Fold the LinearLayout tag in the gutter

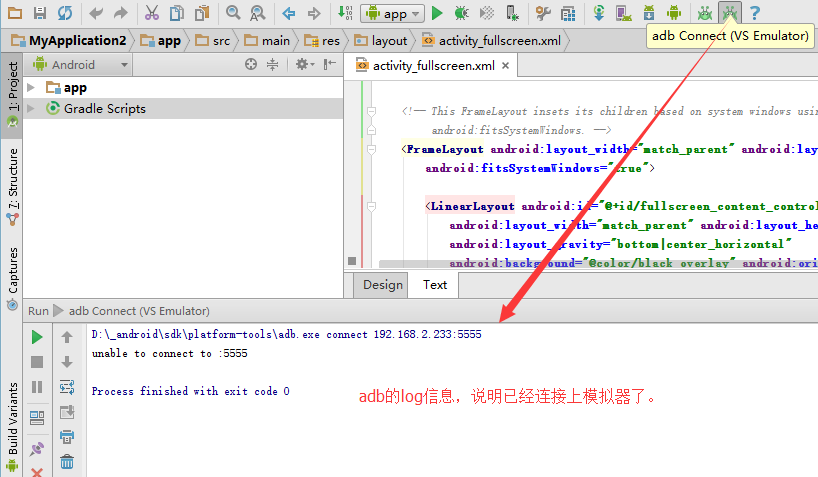tap(371, 207)
